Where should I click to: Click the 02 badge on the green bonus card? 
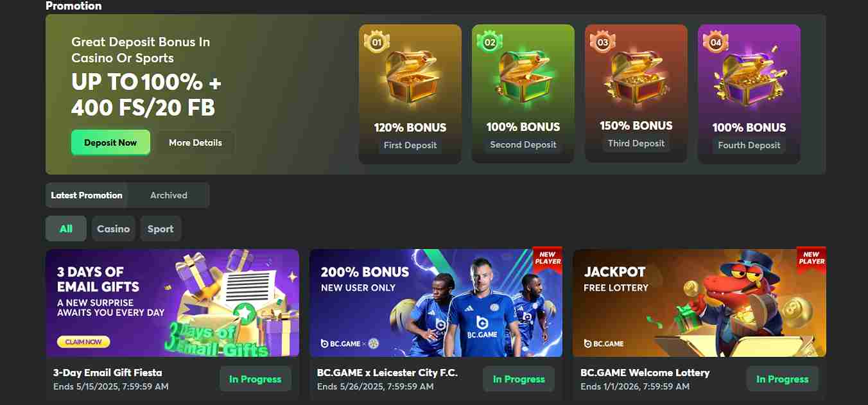[x=489, y=42]
